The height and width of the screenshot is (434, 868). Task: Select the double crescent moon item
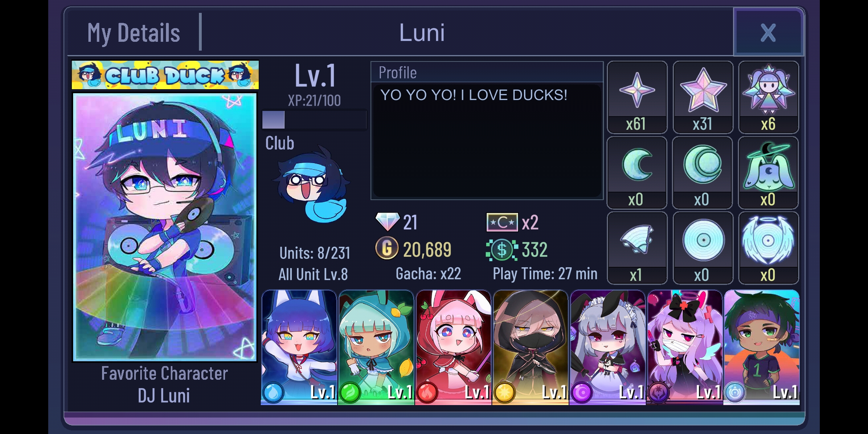coord(703,172)
